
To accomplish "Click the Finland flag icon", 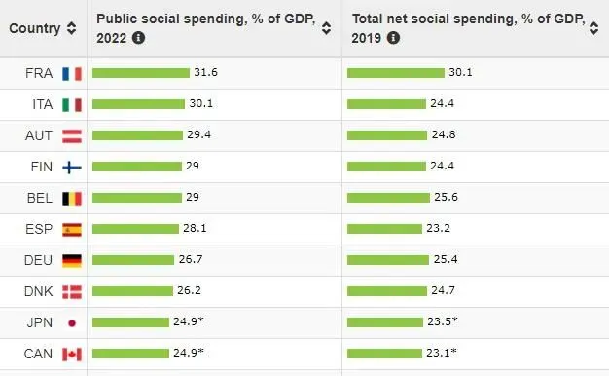I will [x=72, y=167].
